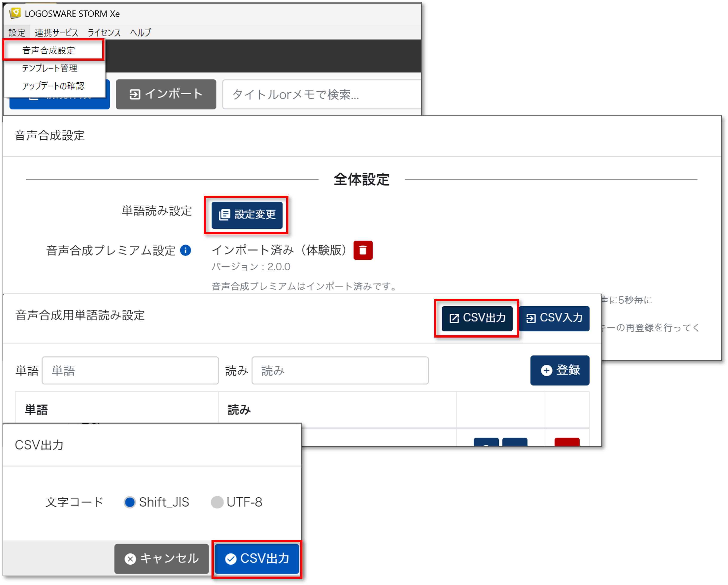
Task: Click the red trash icon beside インポート済み
Action: [363, 250]
